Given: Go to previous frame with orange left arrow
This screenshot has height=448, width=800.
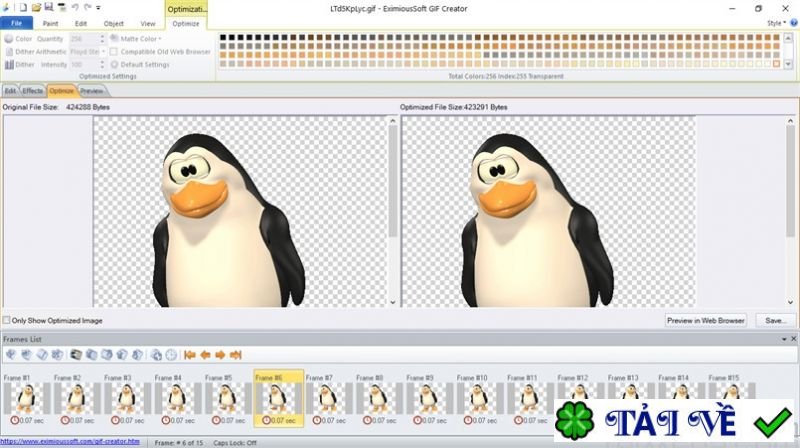Looking at the screenshot, I should [205, 355].
